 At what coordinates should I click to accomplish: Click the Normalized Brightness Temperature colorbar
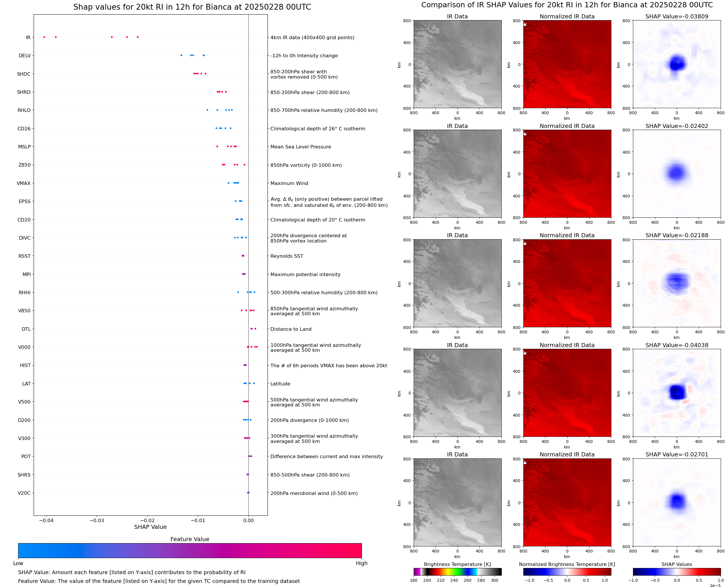(x=567, y=572)
